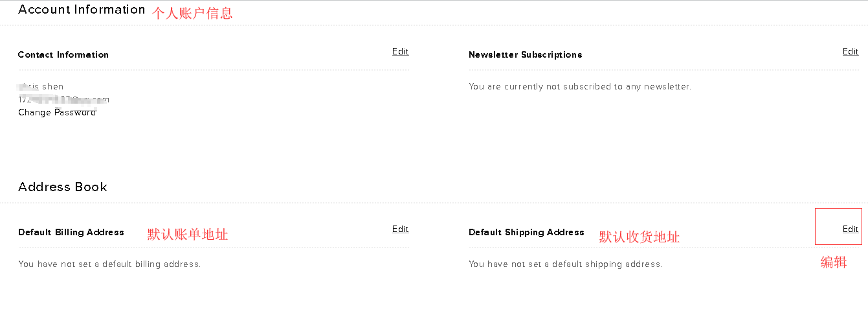Click the red 编辑 annotation
The width and height of the screenshot is (868, 313).
click(834, 262)
